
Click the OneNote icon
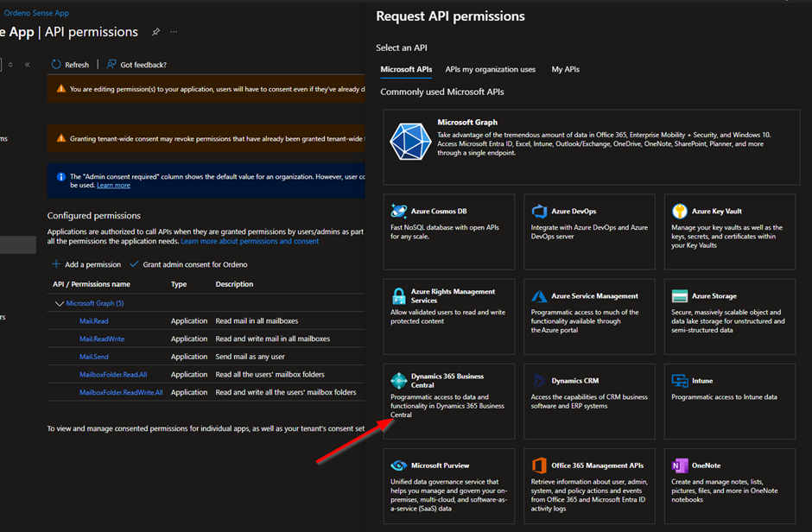tap(680, 465)
